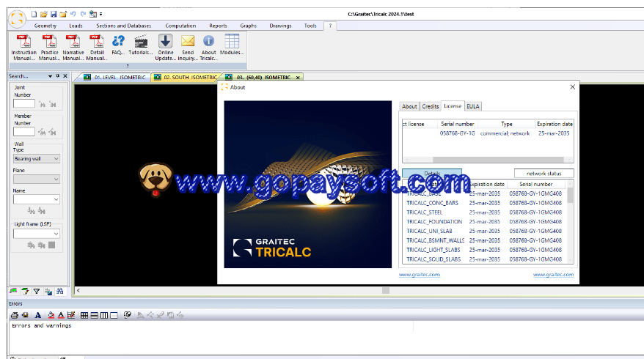Click the Send Inquiry envelope icon
The width and height of the screenshot is (644, 359).
pyautogui.click(x=188, y=48)
